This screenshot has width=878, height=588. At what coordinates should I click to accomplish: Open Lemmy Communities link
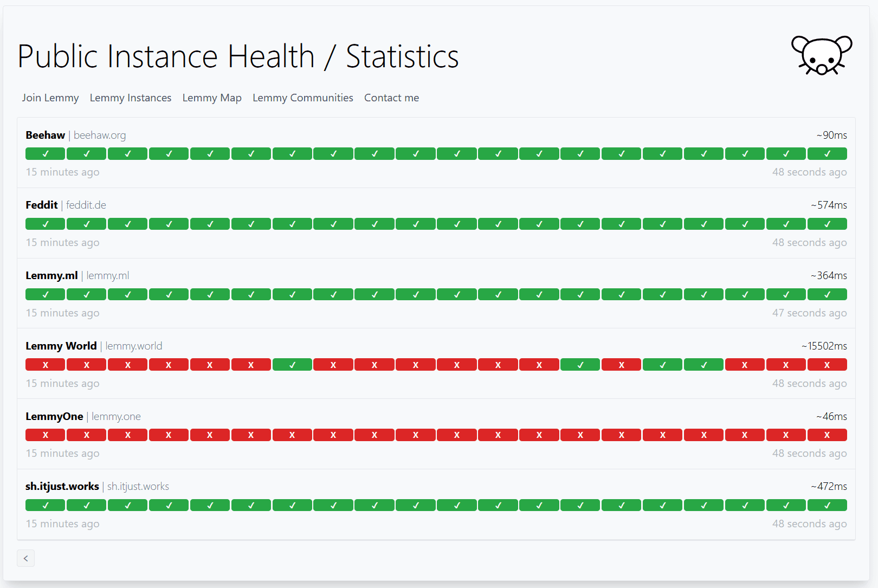303,98
